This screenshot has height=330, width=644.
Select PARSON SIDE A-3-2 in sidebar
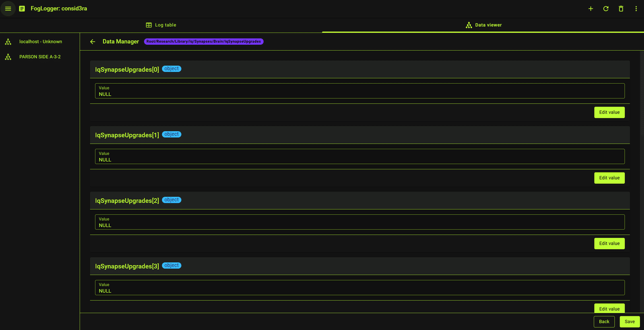click(x=40, y=57)
